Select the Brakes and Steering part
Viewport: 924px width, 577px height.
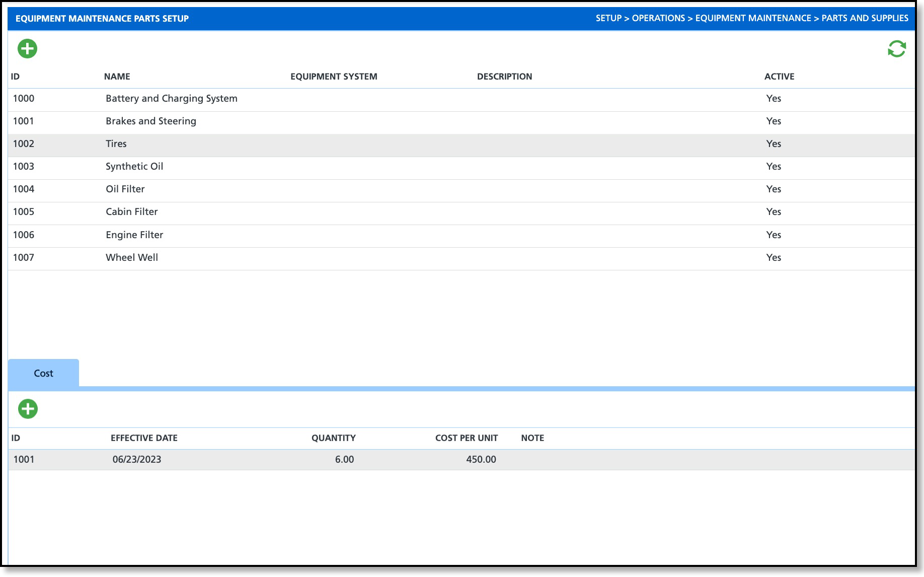pyautogui.click(x=461, y=121)
